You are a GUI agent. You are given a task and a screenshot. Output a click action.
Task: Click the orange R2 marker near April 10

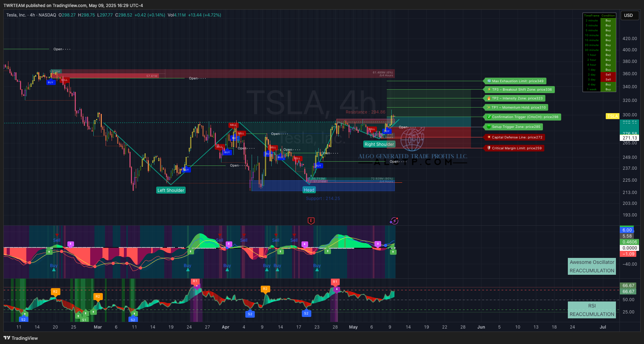[265, 289]
